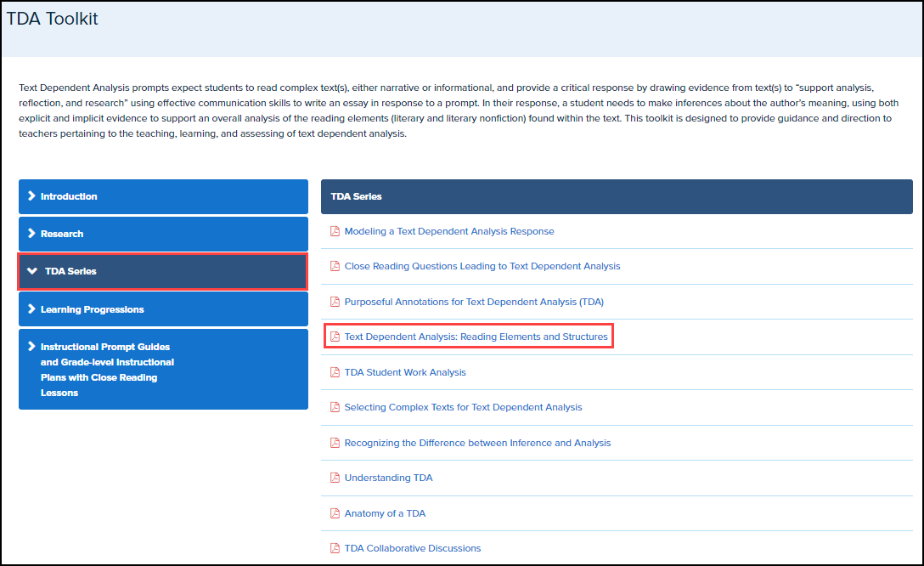This screenshot has width=924, height=566.
Task: Click PDF icon beside Reading Elements and Structures
Action: (x=335, y=337)
